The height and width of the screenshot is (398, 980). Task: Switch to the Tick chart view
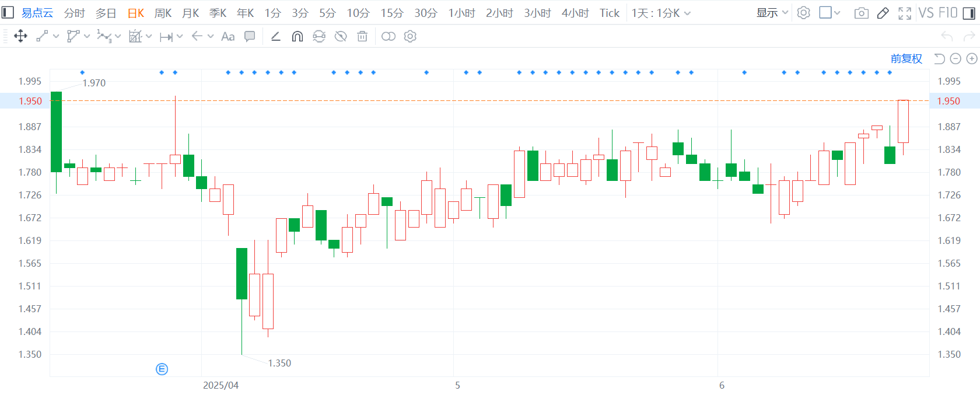pyautogui.click(x=610, y=13)
